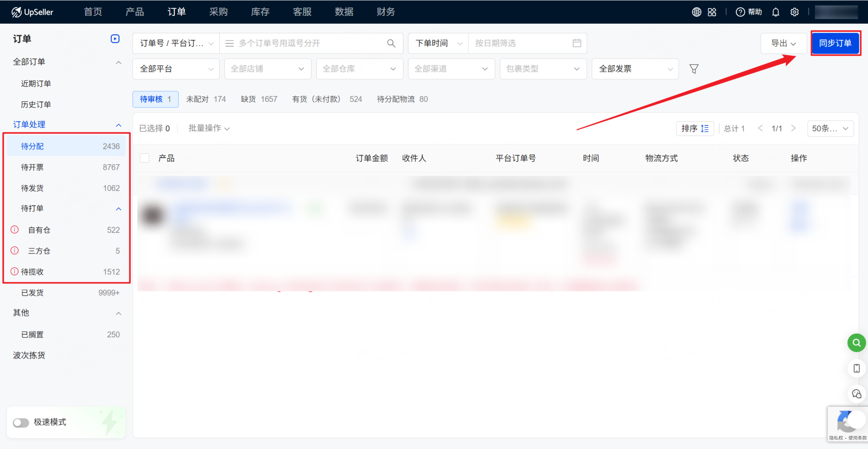Click the 同步订单 button
Image resolution: width=868 pixels, height=449 pixels.
[835, 43]
